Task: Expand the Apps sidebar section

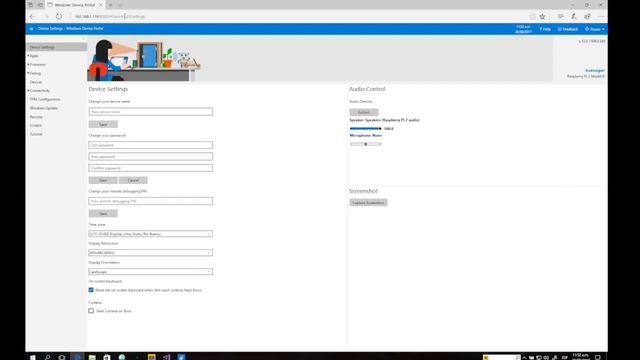Action: tap(33, 56)
